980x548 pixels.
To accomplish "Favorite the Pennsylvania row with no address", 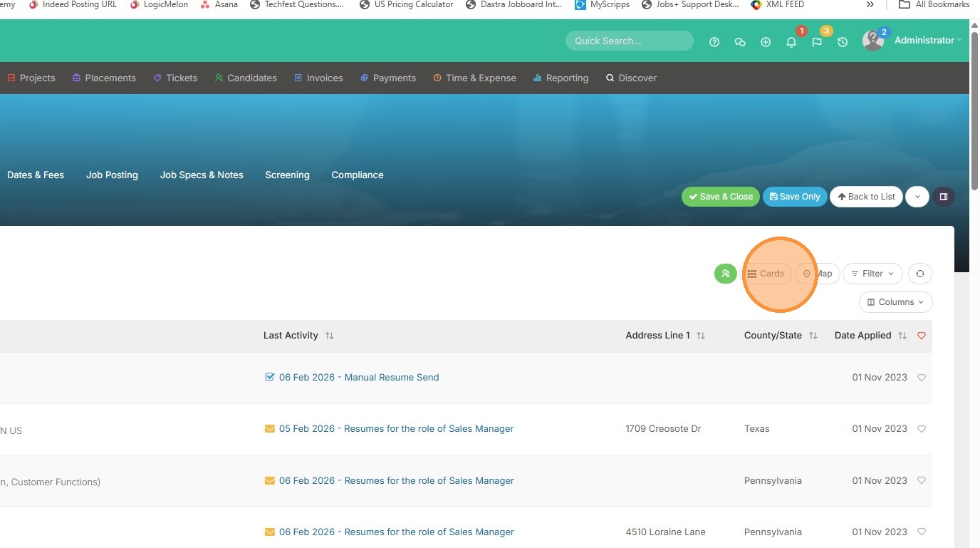I will pos(922,480).
